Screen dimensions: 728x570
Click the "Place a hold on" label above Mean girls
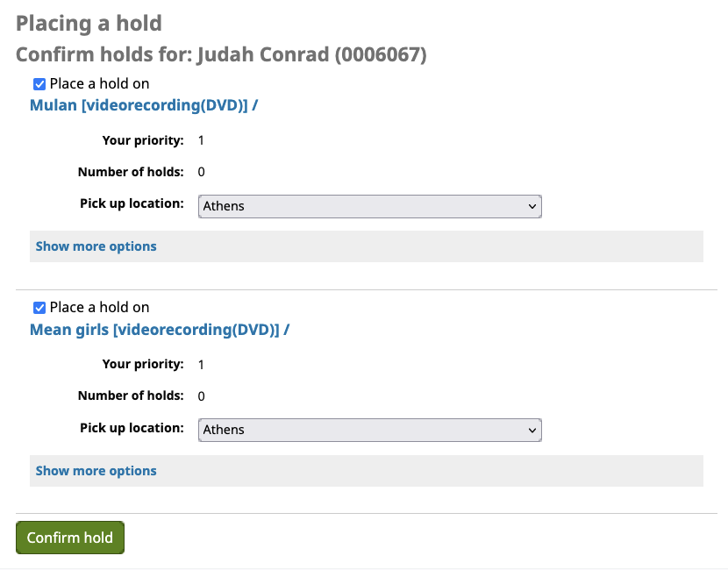point(99,308)
